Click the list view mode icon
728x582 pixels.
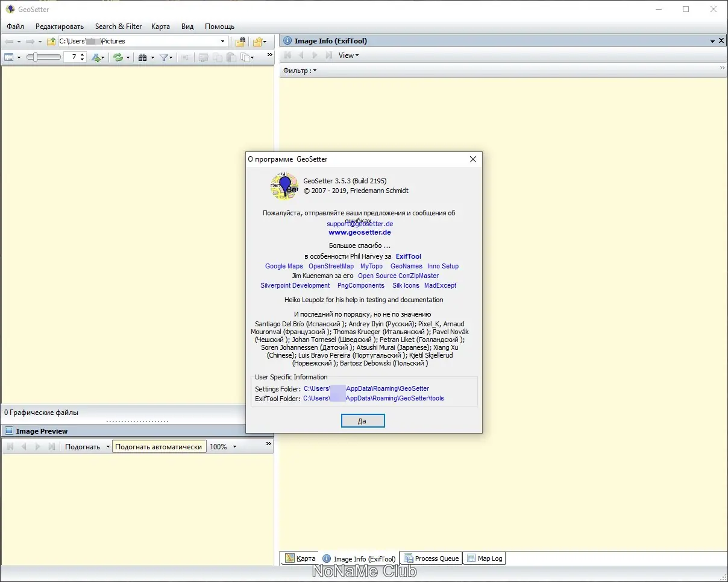tap(9, 57)
